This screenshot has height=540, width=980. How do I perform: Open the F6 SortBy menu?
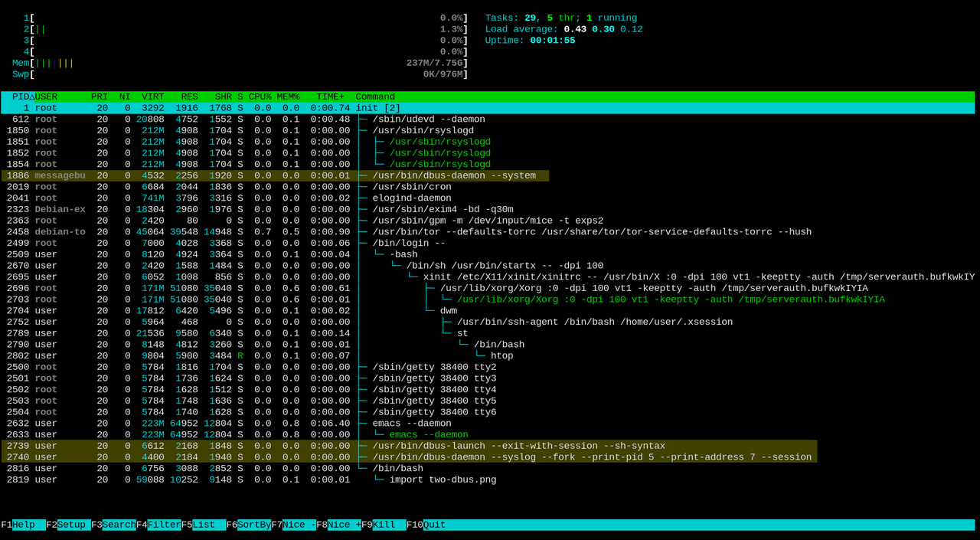tap(249, 525)
